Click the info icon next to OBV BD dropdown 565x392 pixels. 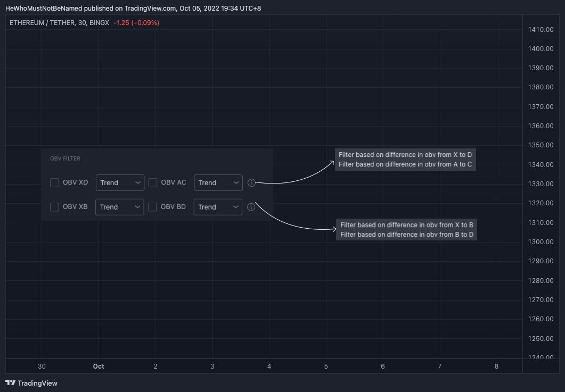tap(251, 207)
